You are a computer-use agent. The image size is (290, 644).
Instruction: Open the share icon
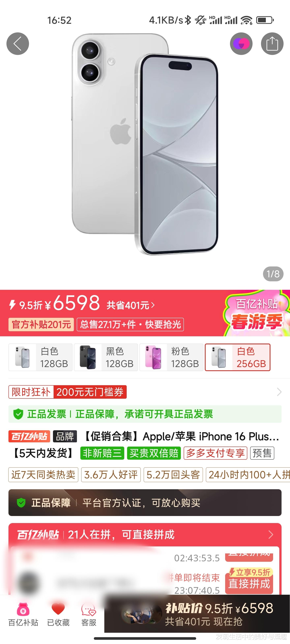pos(272,44)
